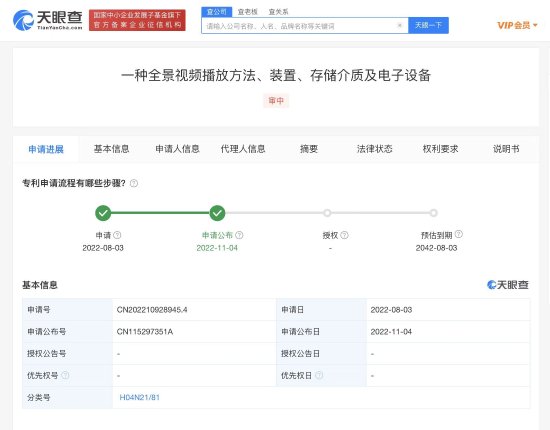Switch to the 基本信息 tab
This screenshot has width=550, height=430.
(112, 149)
